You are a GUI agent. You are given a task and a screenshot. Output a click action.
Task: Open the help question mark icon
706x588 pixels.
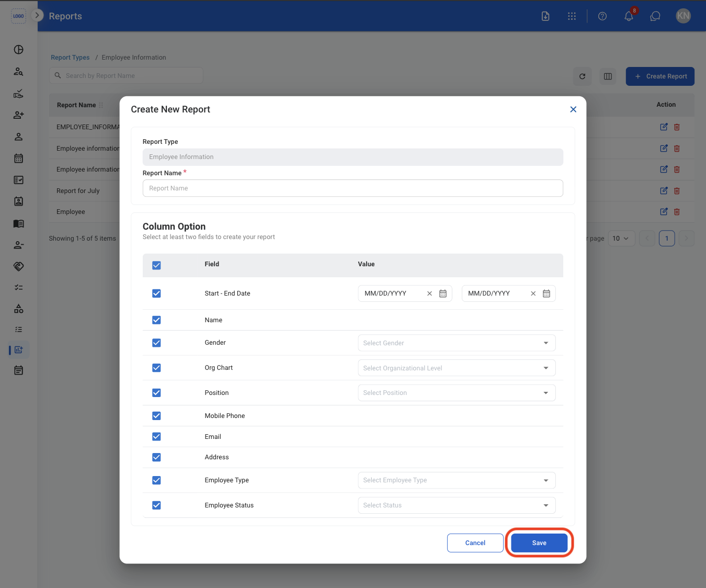click(602, 16)
